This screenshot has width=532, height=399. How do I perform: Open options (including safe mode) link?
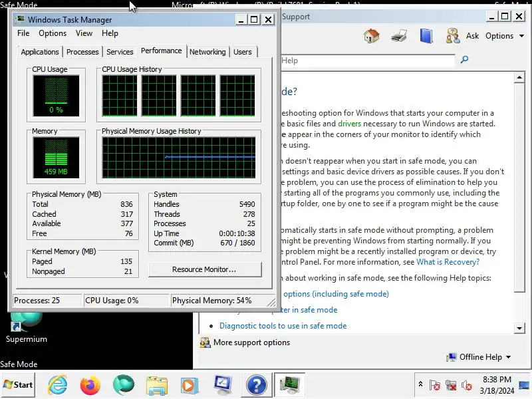pos(336,294)
